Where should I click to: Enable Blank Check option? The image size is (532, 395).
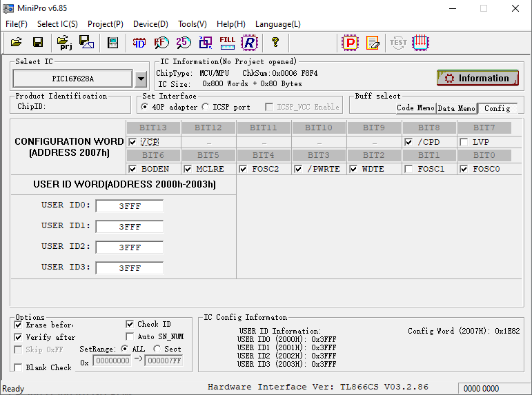(x=19, y=367)
